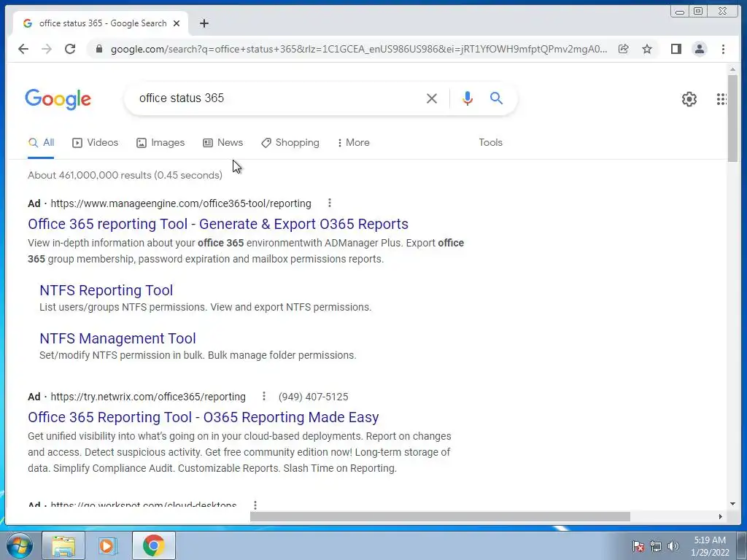Open Office 365 reporting Tool ad link

[x=218, y=224]
